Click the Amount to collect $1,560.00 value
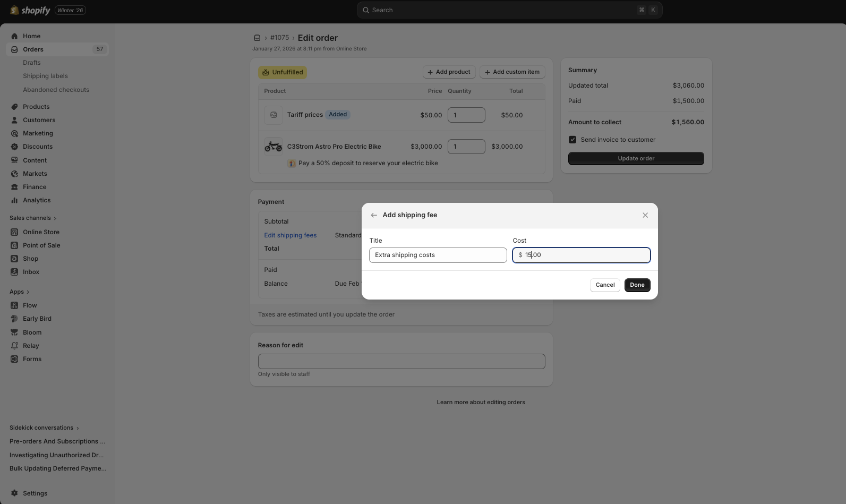 coord(688,122)
